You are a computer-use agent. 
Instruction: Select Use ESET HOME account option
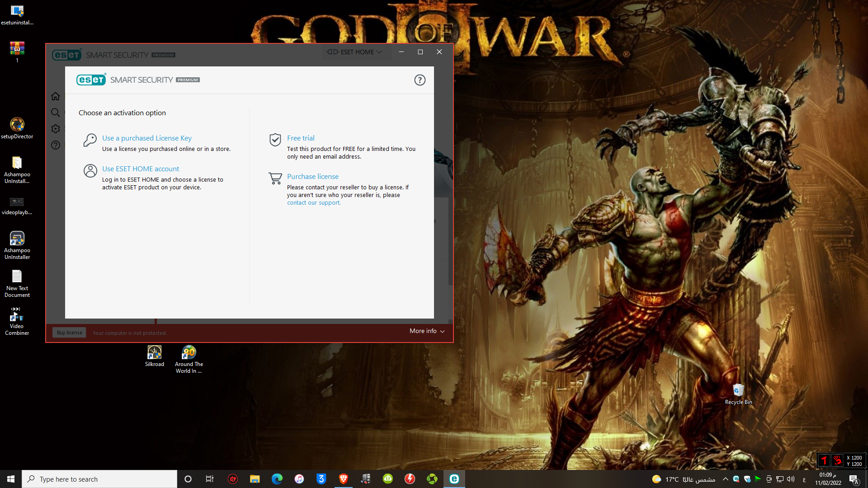click(141, 169)
